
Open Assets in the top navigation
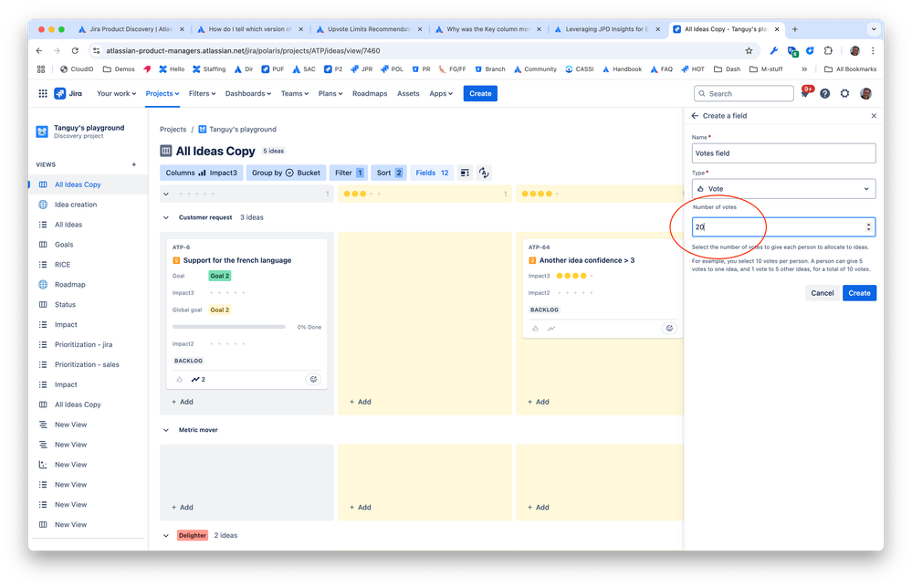(408, 94)
